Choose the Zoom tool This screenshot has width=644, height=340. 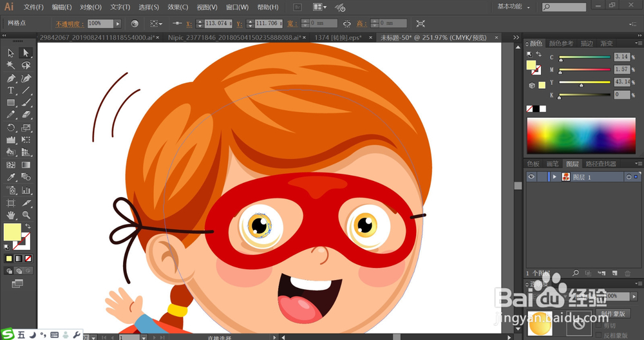tap(26, 215)
